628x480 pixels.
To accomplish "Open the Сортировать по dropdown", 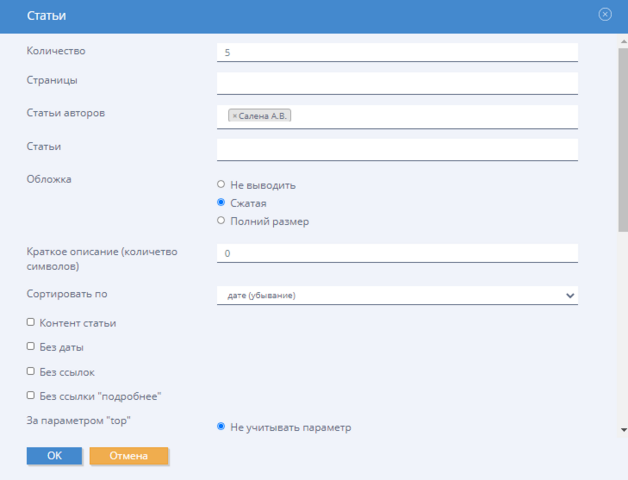I will click(x=396, y=295).
